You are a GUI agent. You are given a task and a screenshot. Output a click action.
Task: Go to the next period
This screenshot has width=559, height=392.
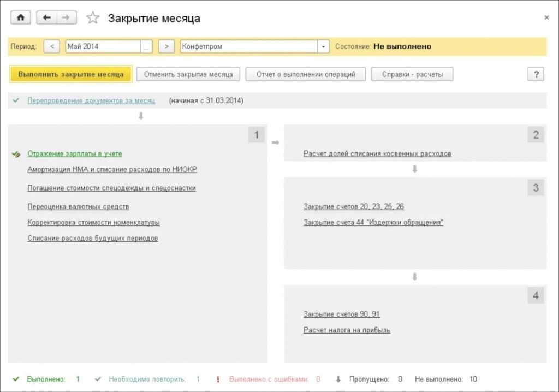coord(166,46)
